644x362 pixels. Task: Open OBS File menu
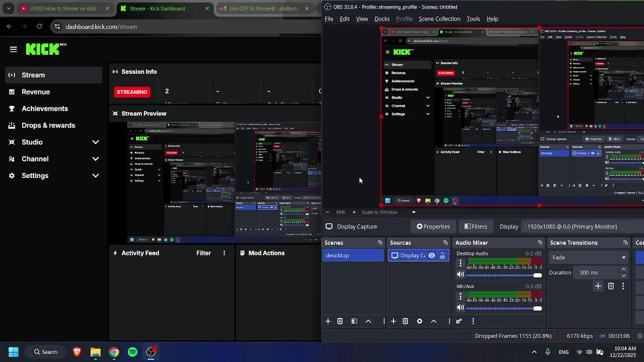(x=329, y=19)
